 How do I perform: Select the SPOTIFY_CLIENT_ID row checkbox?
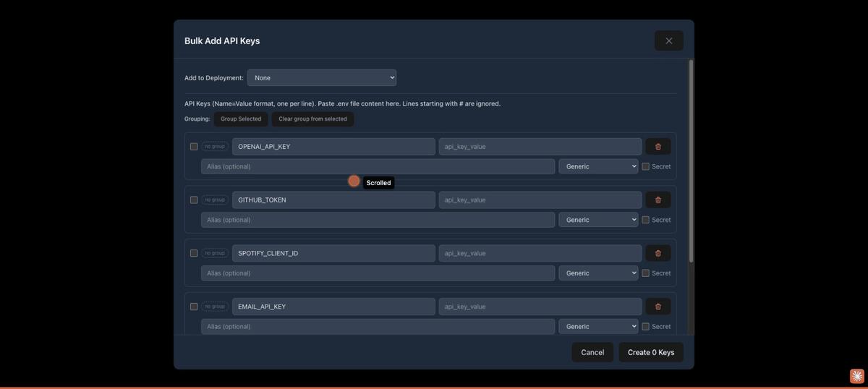pyautogui.click(x=194, y=254)
